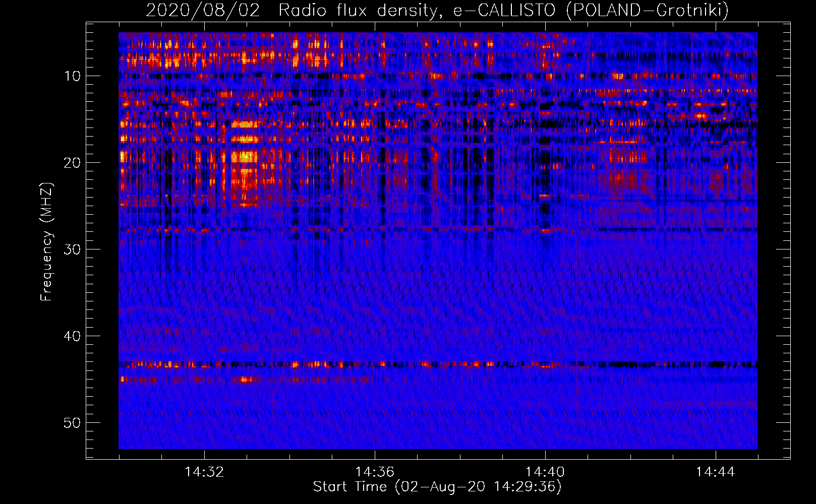Select the Frequency (MHZ) axis label

(x=47, y=242)
